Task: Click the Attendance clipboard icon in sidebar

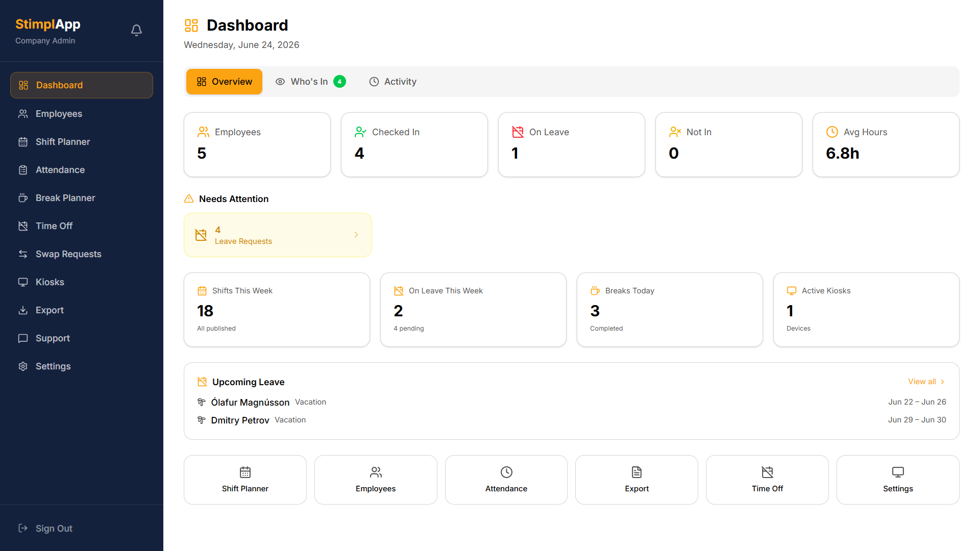Action: point(23,170)
